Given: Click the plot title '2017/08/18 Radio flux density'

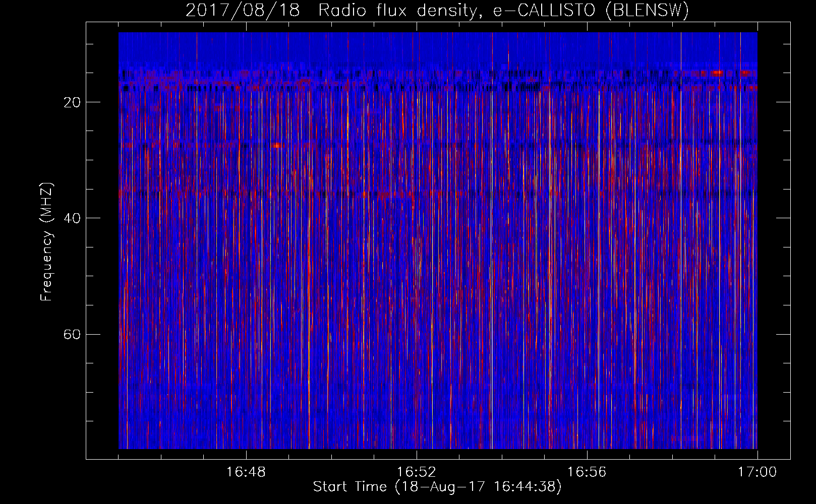Looking at the screenshot, I should tap(437, 10).
